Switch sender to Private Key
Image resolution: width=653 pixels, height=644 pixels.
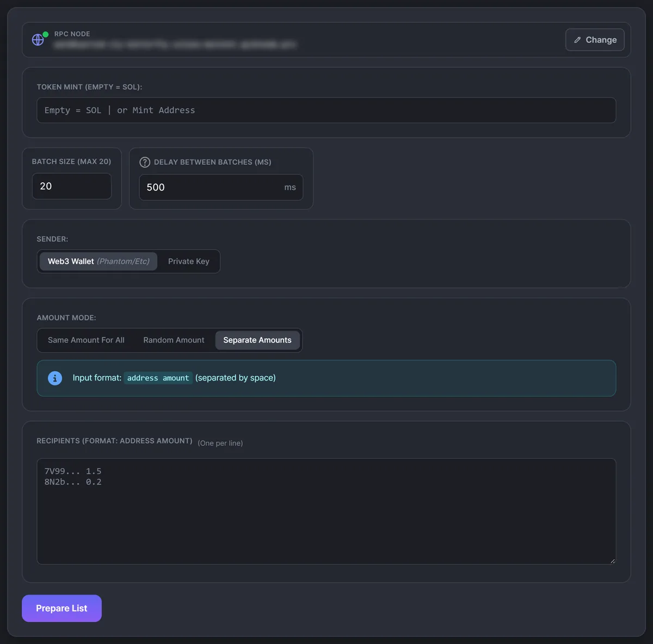click(x=189, y=261)
